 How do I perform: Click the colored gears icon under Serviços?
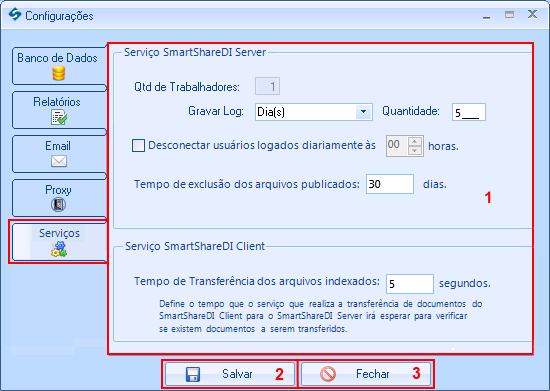59,249
